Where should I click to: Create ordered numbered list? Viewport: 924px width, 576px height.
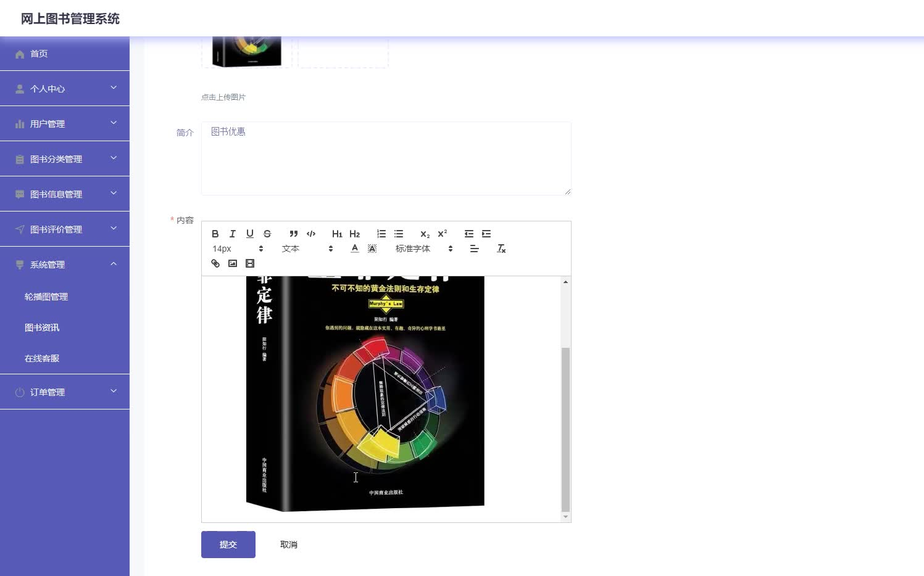tap(381, 234)
